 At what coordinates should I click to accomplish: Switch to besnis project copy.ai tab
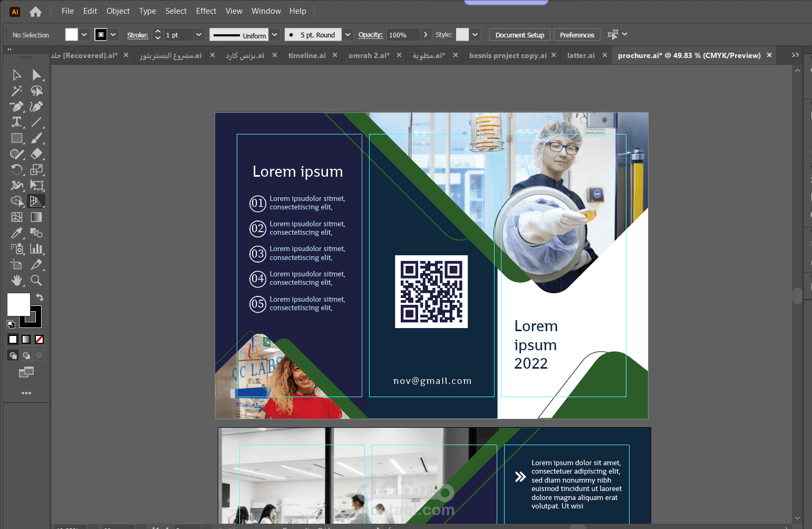(508, 55)
